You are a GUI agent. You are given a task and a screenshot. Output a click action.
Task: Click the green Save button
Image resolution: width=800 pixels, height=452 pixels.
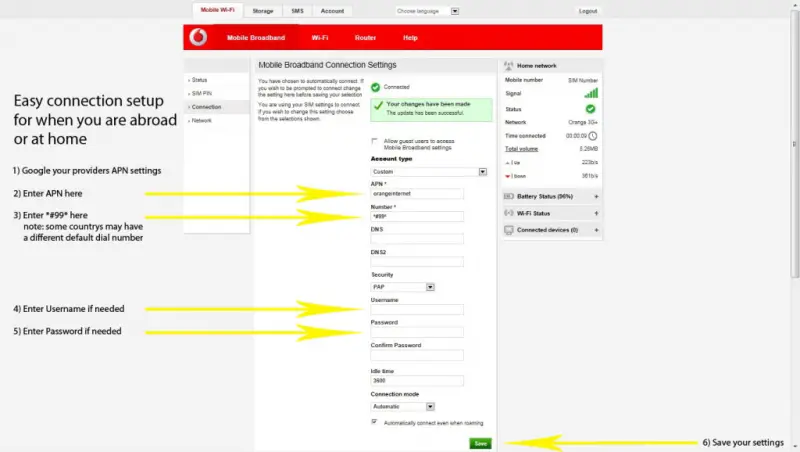(481, 443)
